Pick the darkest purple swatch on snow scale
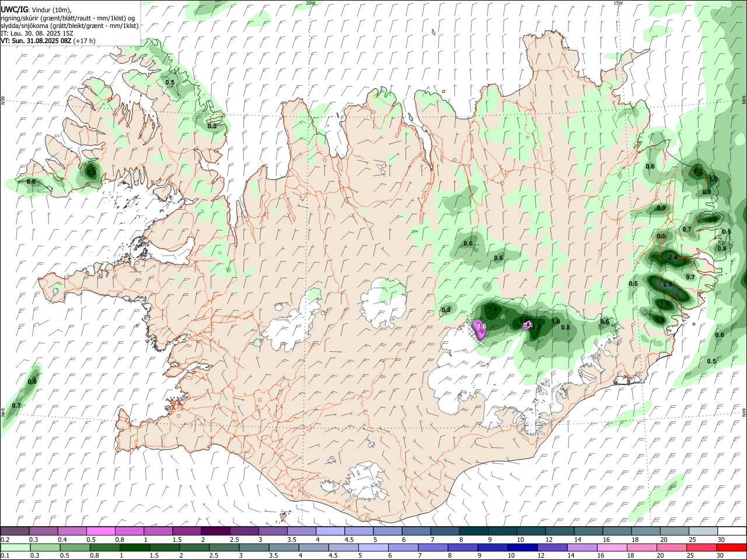The image size is (747, 560). (x=215, y=531)
